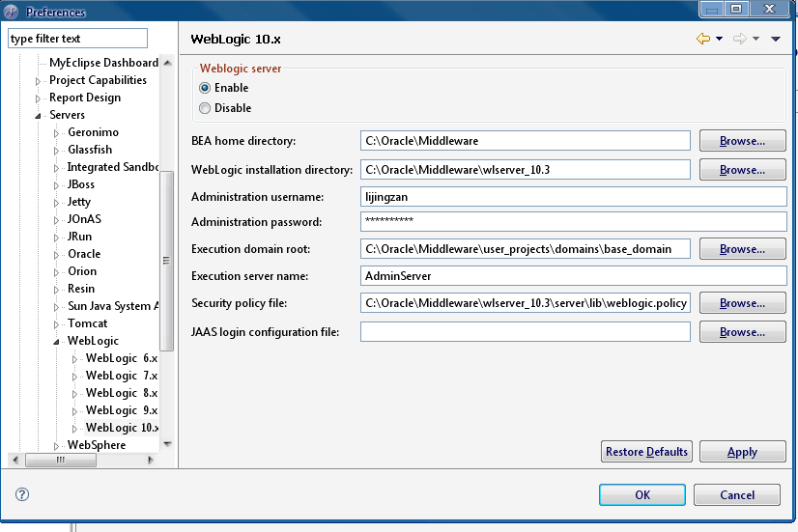This screenshot has height=532, width=798.
Task: Collapse the Servers tree node
Action: 38,116
